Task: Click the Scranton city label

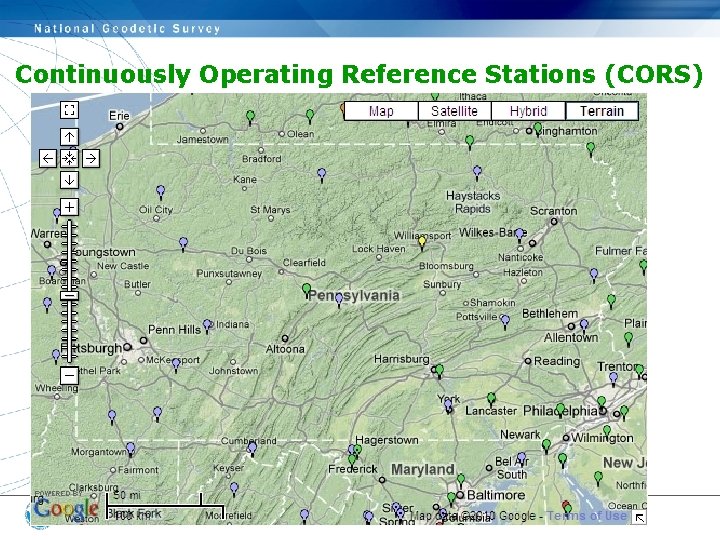Action: pos(553,211)
